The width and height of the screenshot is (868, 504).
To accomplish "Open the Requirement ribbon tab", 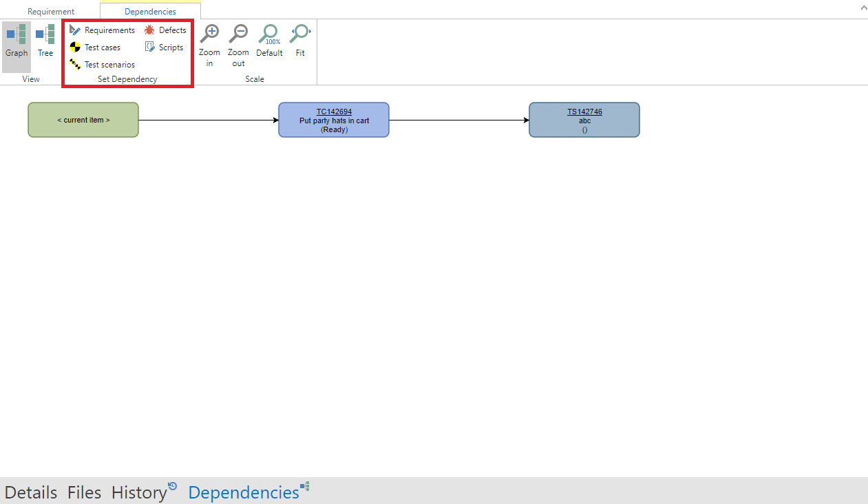I will coord(51,12).
